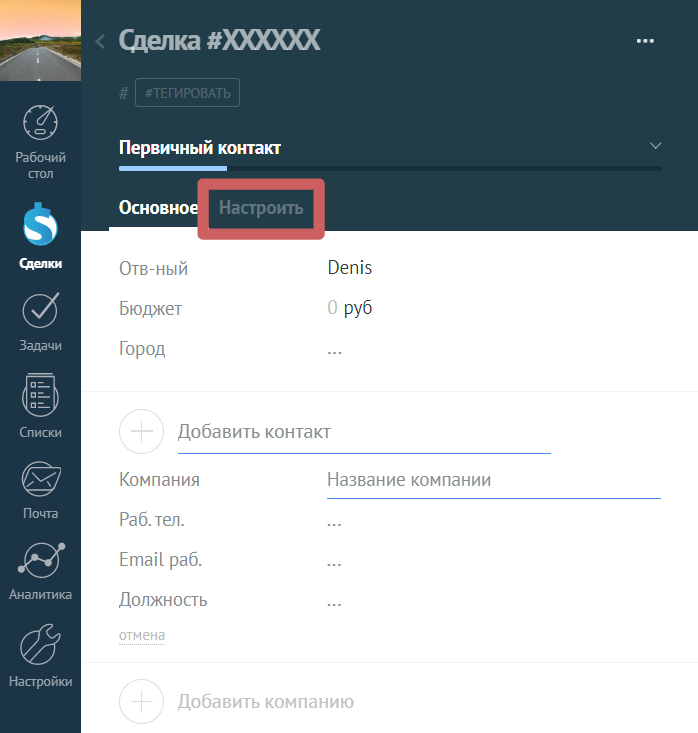Expand the Первичный контакт stage dropdown

pyautogui.click(x=655, y=145)
